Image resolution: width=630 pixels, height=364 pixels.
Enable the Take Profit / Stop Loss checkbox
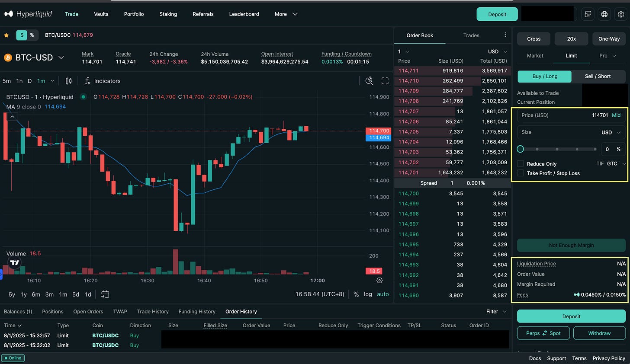pyautogui.click(x=521, y=173)
